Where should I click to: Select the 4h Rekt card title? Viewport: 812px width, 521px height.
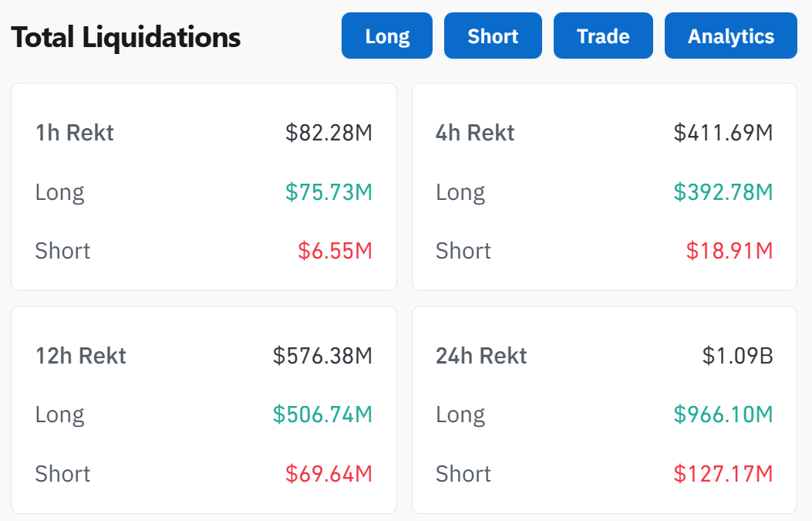point(475,133)
